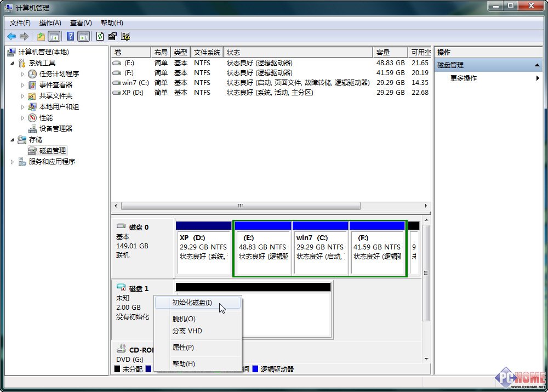Screen dimensions: 548x392
Task: Select win7 (C:) partition block
Action: (320, 248)
